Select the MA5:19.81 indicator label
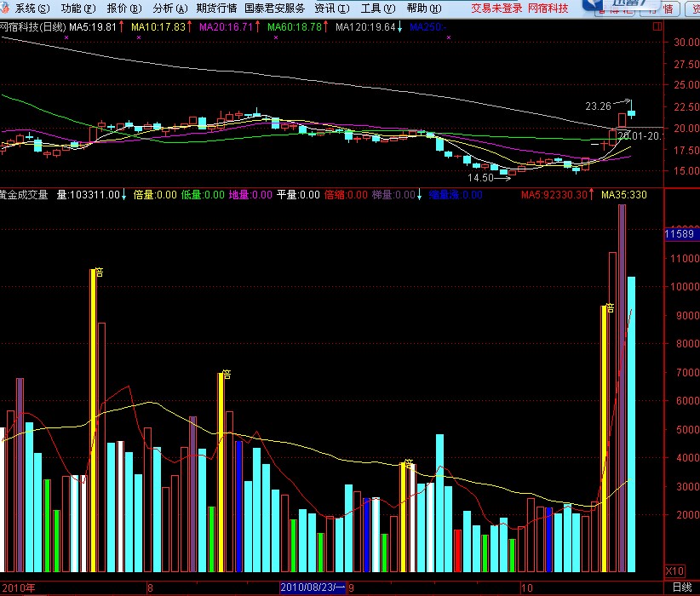The width and height of the screenshot is (700, 596). pyautogui.click(x=93, y=27)
